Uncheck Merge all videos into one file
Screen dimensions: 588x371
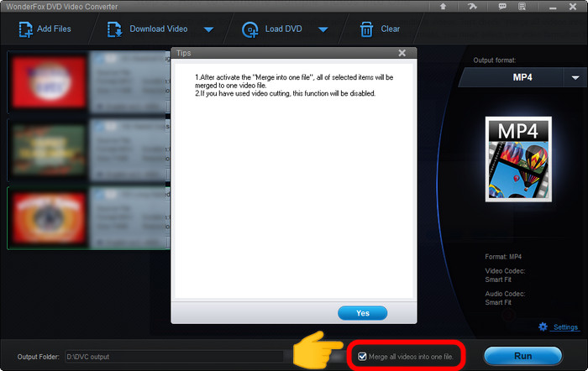[x=362, y=357]
